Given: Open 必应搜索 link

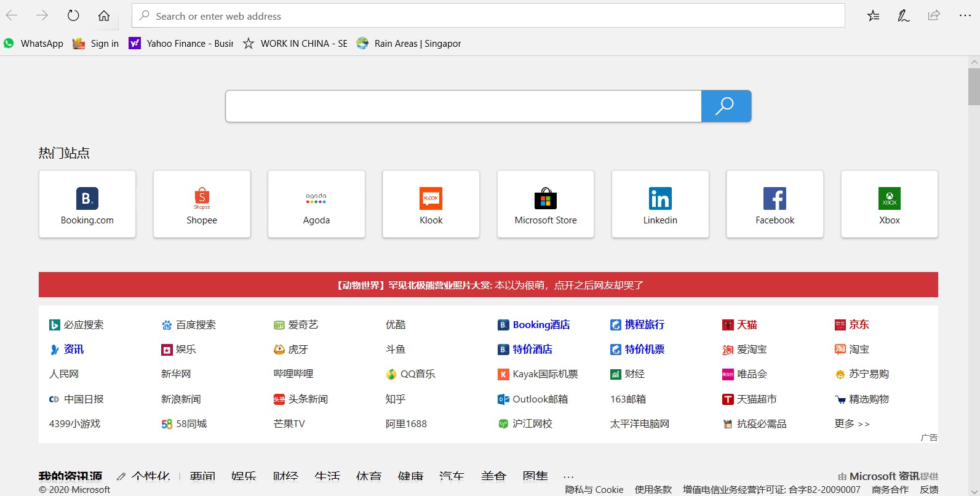Looking at the screenshot, I should (76, 325).
